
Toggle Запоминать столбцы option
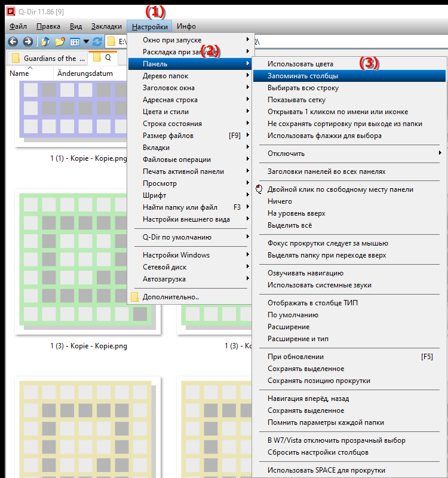[349, 76]
